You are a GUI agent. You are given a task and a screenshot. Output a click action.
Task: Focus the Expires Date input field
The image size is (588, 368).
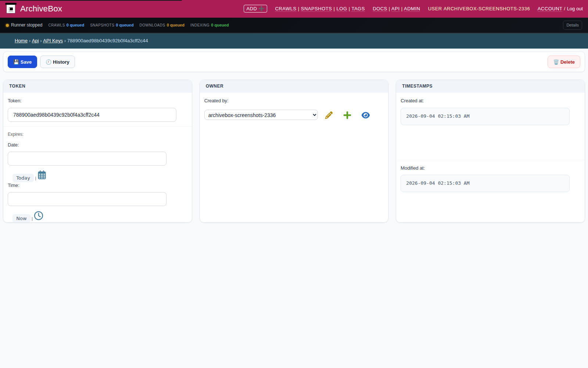pyautogui.click(x=87, y=159)
